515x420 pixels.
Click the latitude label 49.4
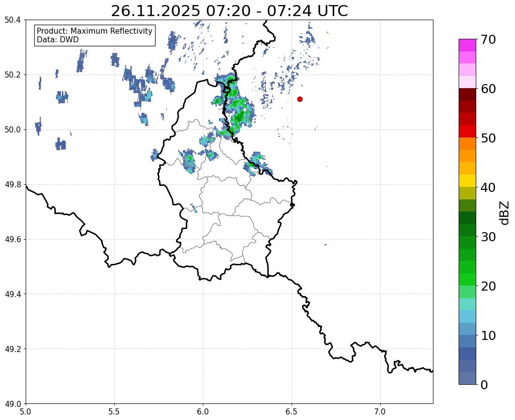tap(13, 294)
